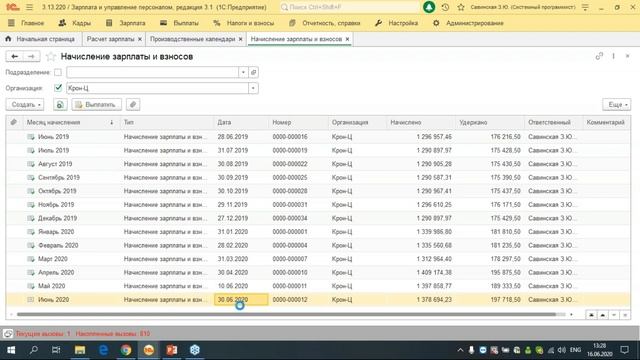This screenshot has height=360, width=640.
Task: Click the horizontal scrollbar of the list
Action: pos(287,315)
